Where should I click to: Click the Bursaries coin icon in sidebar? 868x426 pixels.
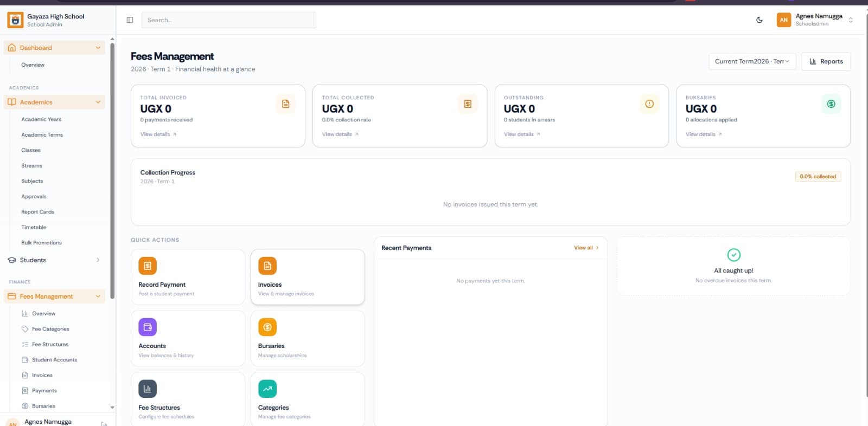[x=25, y=406]
